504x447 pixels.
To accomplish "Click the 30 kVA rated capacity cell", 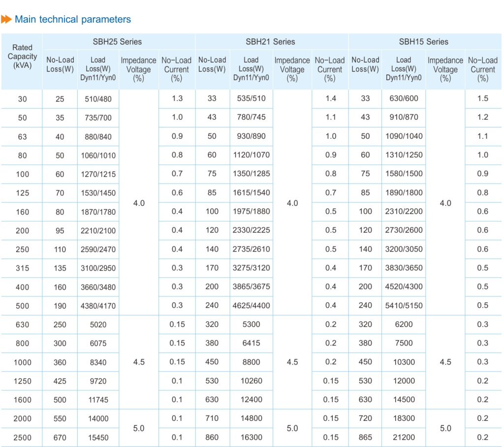I will pos(23,99).
